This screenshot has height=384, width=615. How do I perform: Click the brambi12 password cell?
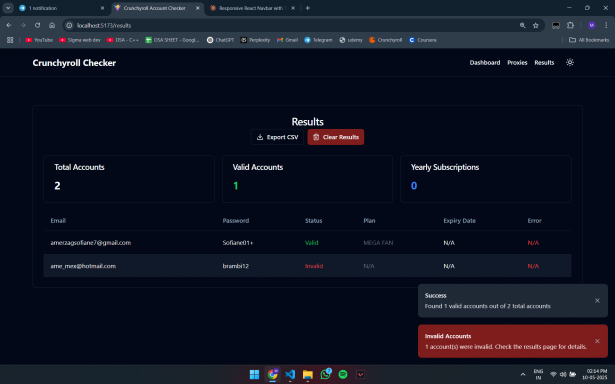(x=236, y=266)
